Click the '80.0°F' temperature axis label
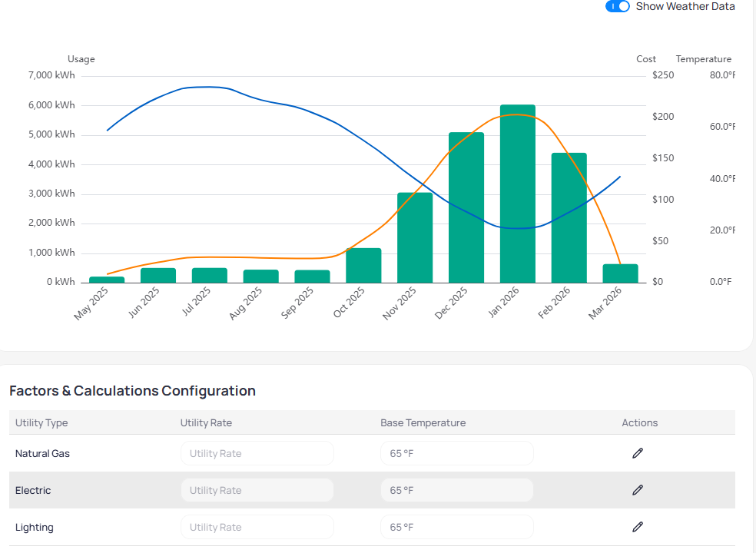The image size is (756, 553). point(722,75)
